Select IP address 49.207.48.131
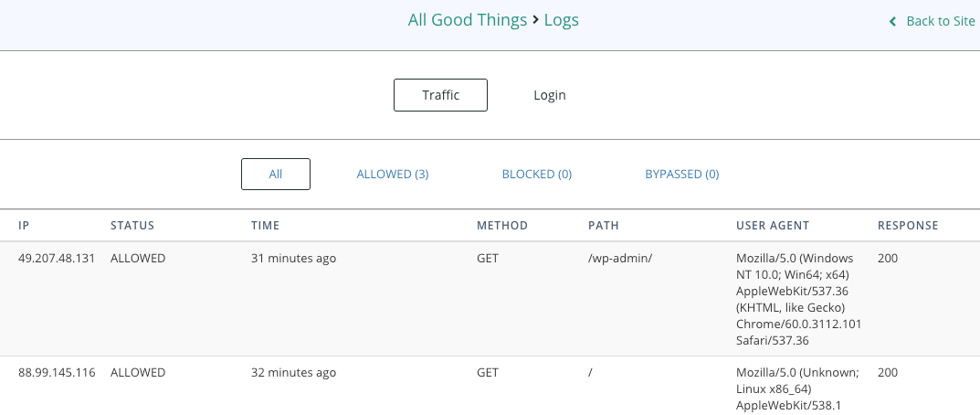Image resolution: width=980 pixels, height=415 pixels. [x=57, y=258]
